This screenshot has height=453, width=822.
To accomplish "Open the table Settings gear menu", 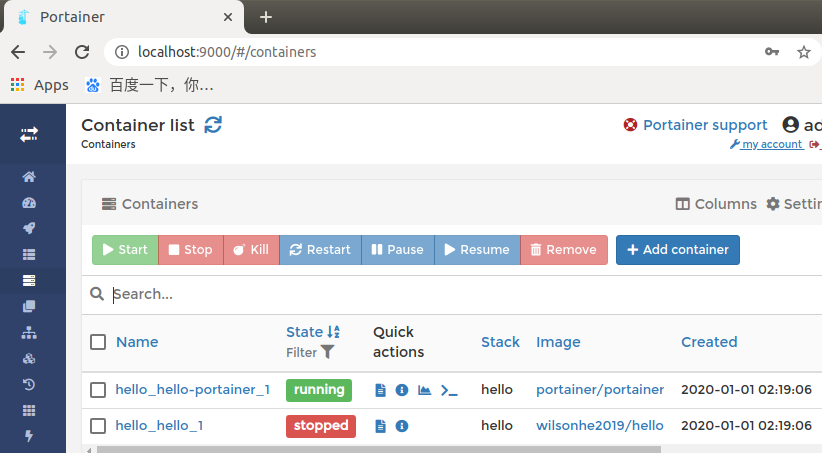I will point(794,204).
